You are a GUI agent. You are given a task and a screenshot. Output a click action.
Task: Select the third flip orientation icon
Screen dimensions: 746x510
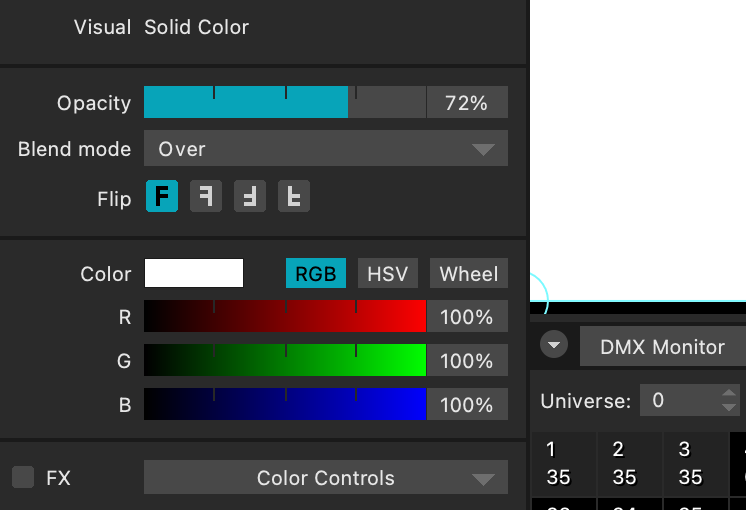(x=250, y=196)
